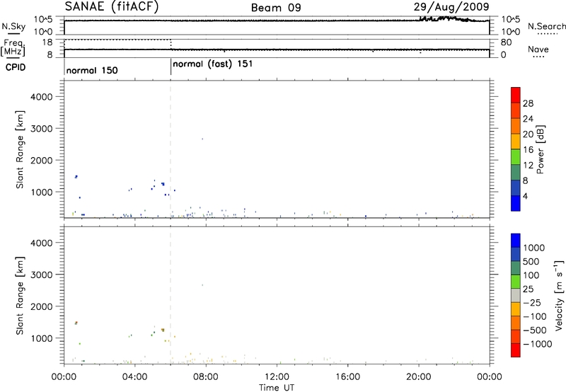Click the 12:00 time axis label
Image resolution: width=566 pixels, height=392 pixels.
(x=277, y=377)
